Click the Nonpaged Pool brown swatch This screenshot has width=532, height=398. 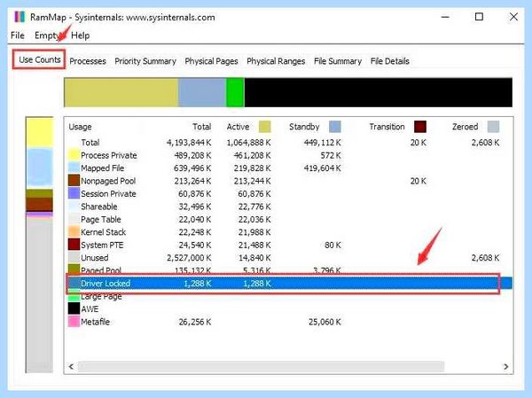(74, 181)
